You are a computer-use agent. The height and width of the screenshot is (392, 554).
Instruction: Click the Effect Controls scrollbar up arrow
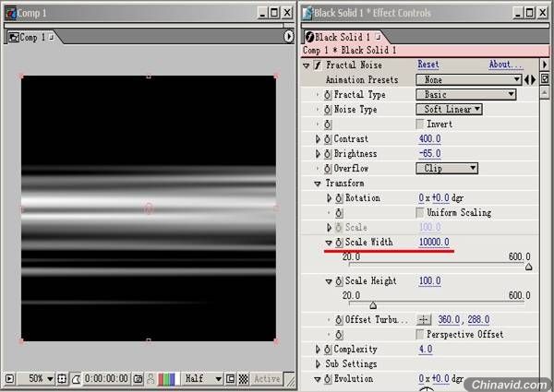[x=545, y=93]
